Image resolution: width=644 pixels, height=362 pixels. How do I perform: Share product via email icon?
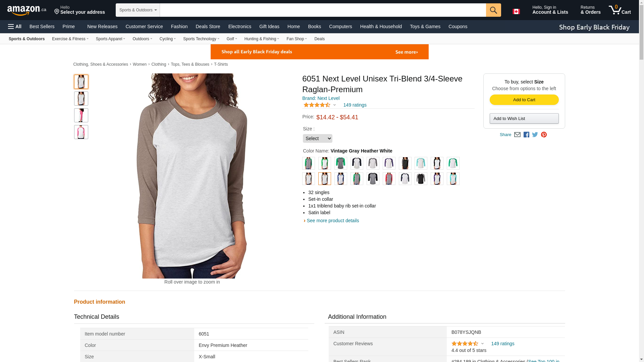517,135
